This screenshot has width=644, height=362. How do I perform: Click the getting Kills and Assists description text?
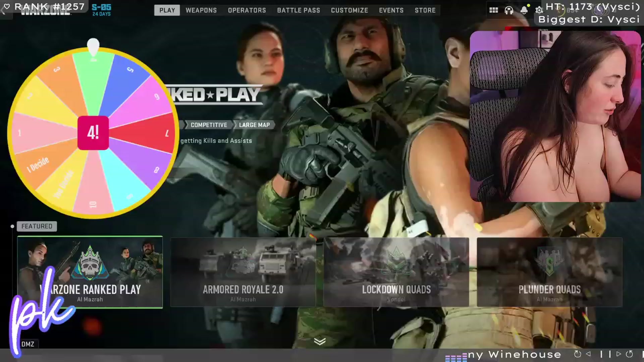click(216, 141)
